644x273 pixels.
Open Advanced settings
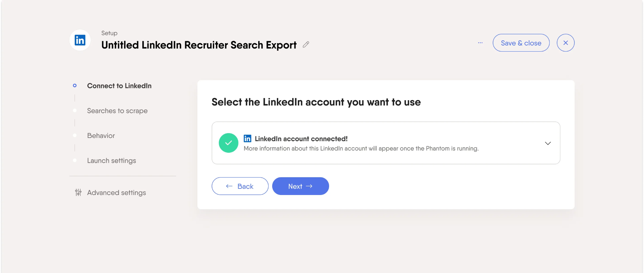[117, 192]
